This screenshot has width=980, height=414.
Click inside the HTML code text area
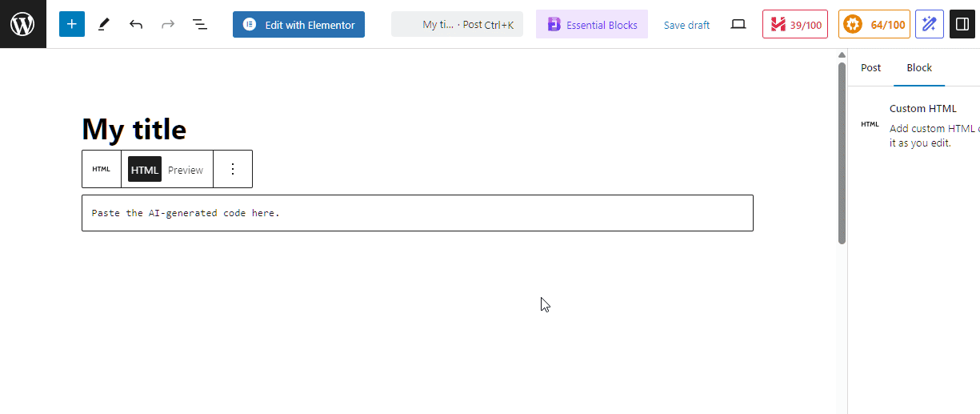pos(418,213)
